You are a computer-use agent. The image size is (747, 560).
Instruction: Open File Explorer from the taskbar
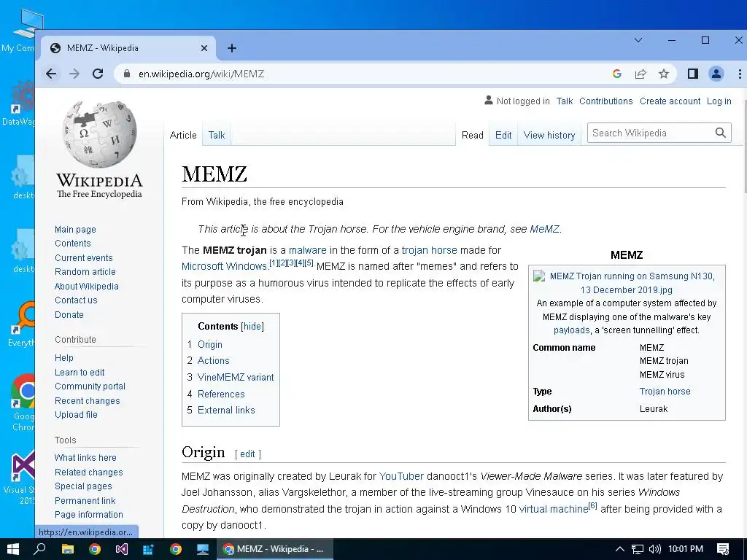click(68, 549)
